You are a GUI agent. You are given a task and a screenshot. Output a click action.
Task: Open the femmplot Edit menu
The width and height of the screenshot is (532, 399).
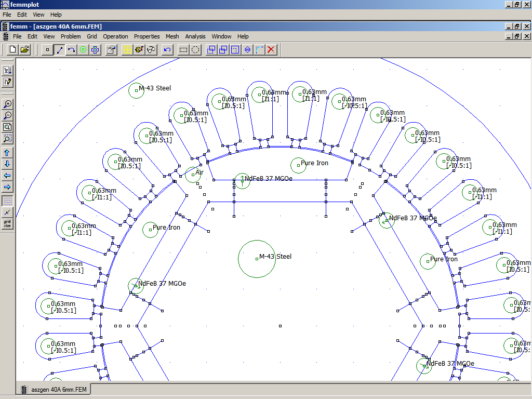[x=22, y=15]
